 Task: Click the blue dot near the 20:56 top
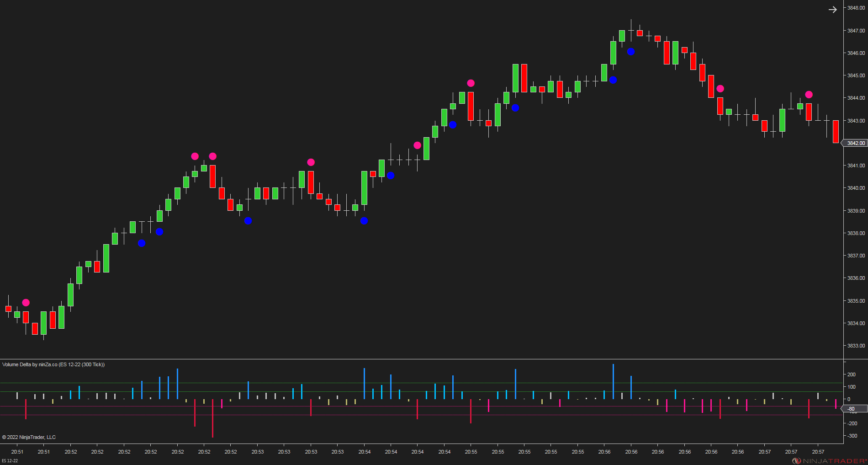coord(631,52)
